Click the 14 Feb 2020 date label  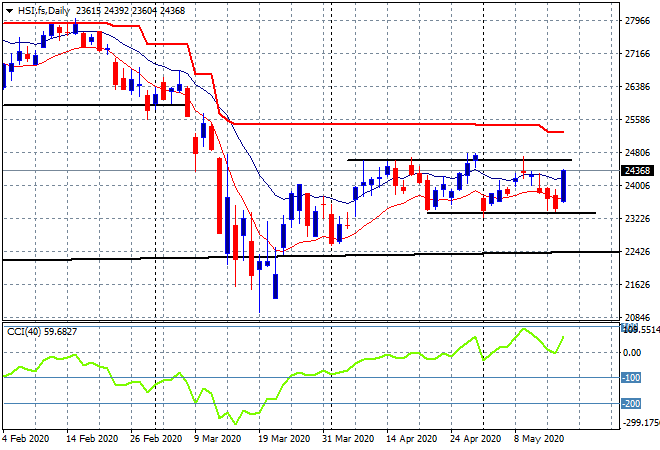click(92, 439)
